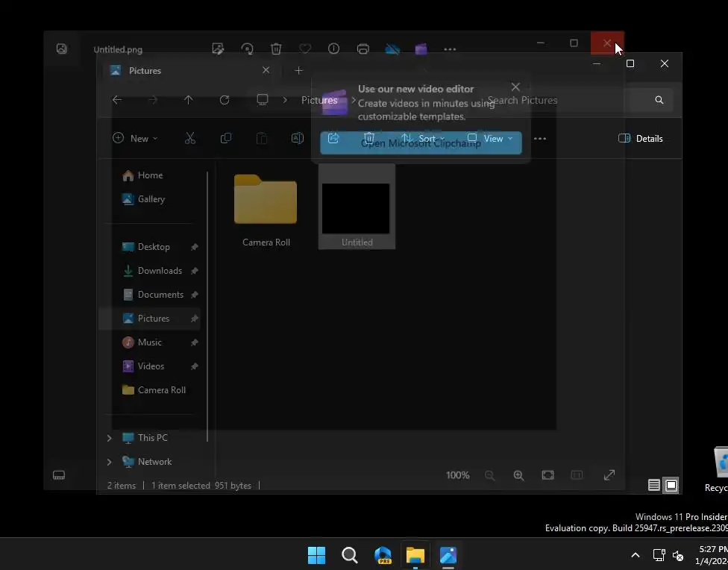The height and width of the screenshot is (570, 728).
Task: Click the breadcrumb chevron before Pictures
Action: click(x=285, y=100)
